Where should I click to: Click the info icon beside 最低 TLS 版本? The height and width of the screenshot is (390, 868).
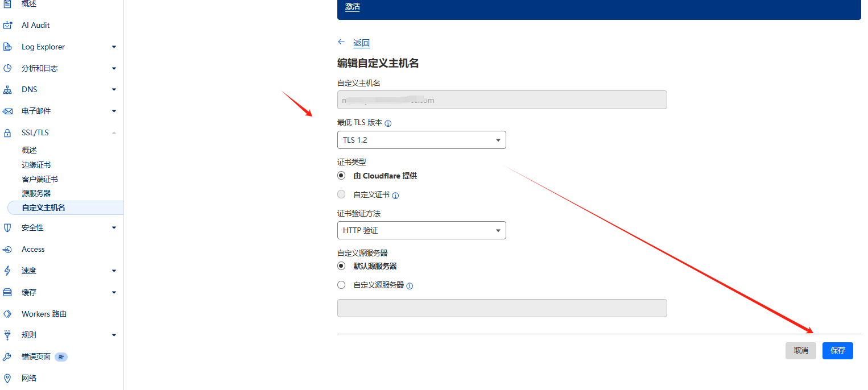[x=388, y=123]
